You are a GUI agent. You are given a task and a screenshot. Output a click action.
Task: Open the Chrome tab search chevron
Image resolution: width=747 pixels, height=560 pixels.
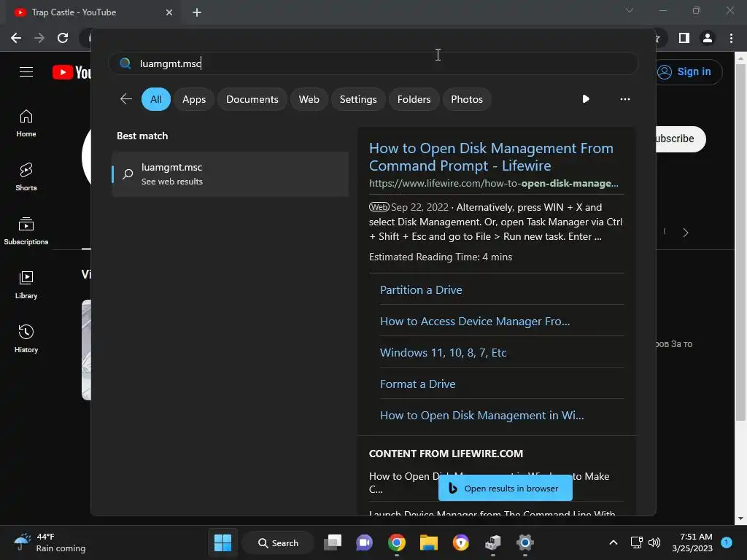[x=630, y=10]
